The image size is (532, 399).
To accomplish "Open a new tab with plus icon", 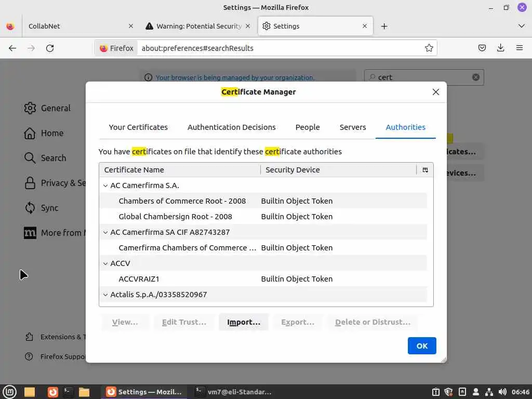I will point(384,26).
